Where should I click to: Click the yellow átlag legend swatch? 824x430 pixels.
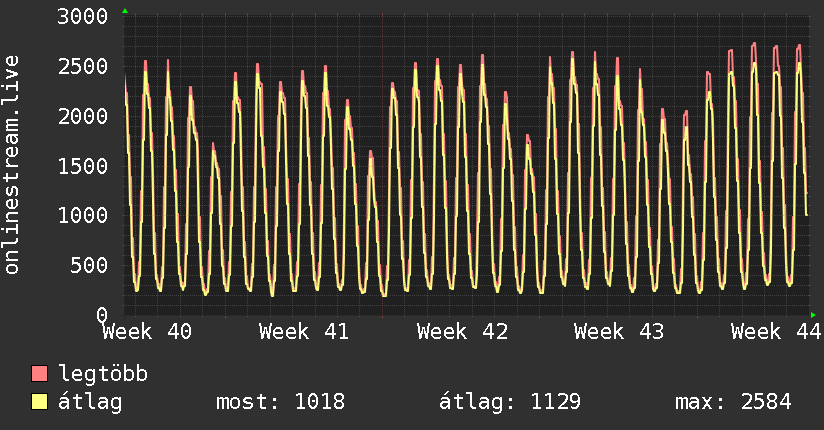coord(39,402)
